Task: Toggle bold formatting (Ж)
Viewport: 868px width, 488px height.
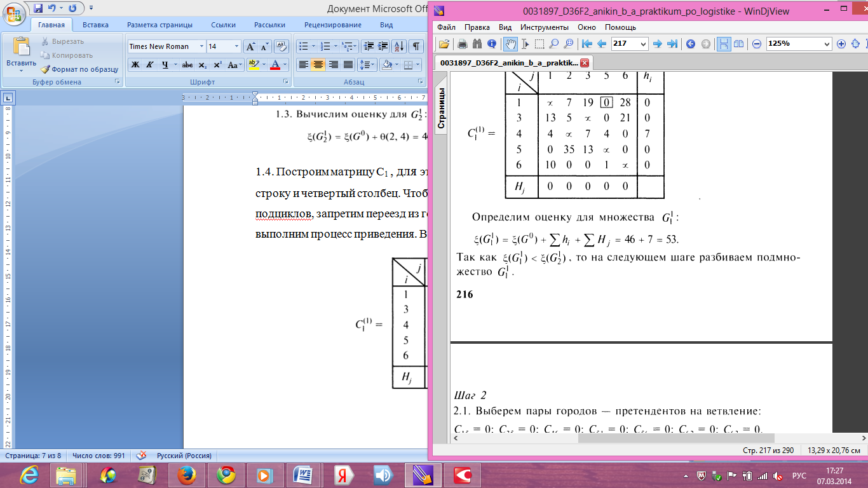Action: click(135, 65)
